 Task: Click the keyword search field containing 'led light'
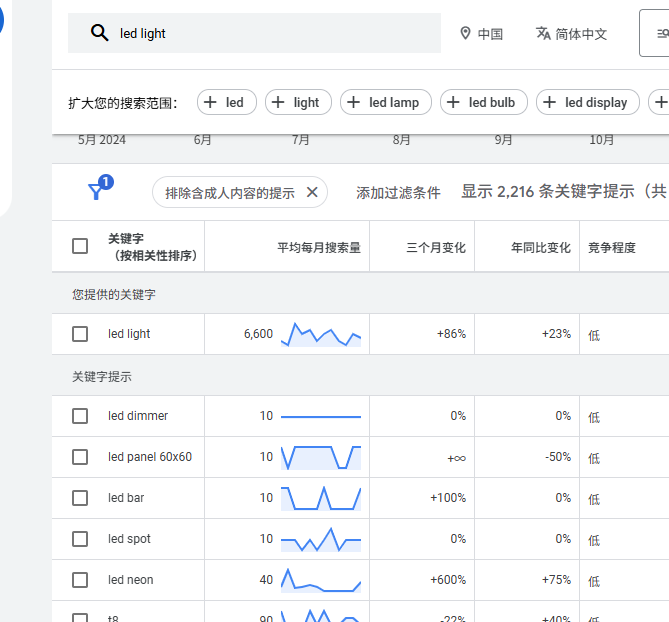pyautogui.click(x=254, y=33)
